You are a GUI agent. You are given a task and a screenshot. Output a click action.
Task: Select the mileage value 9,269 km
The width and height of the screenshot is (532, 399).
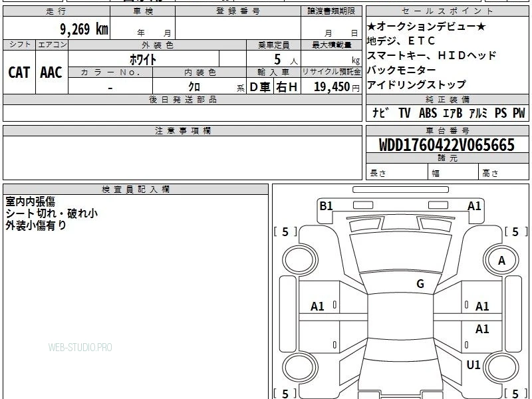click(84, 29)
